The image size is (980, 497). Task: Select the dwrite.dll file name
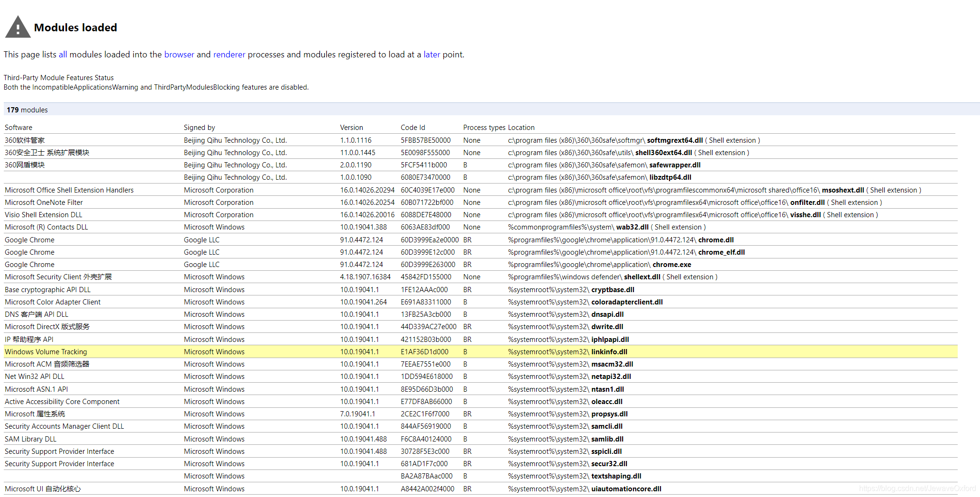[x=607, y=327]
